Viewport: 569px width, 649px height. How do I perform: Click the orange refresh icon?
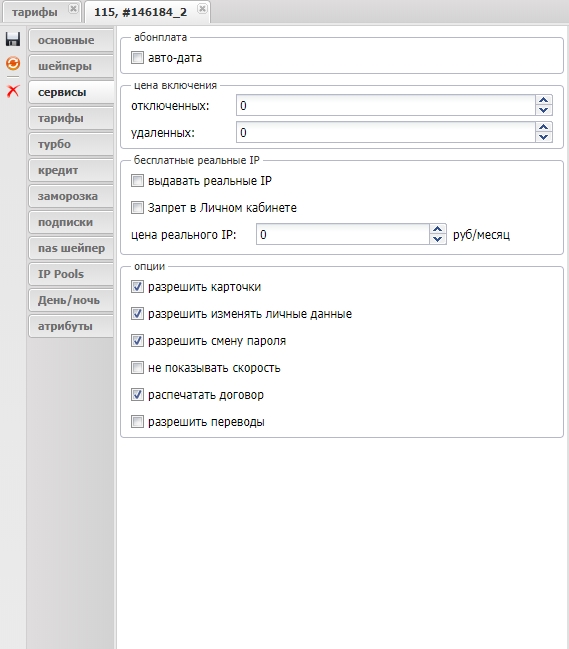coord(13,64)
